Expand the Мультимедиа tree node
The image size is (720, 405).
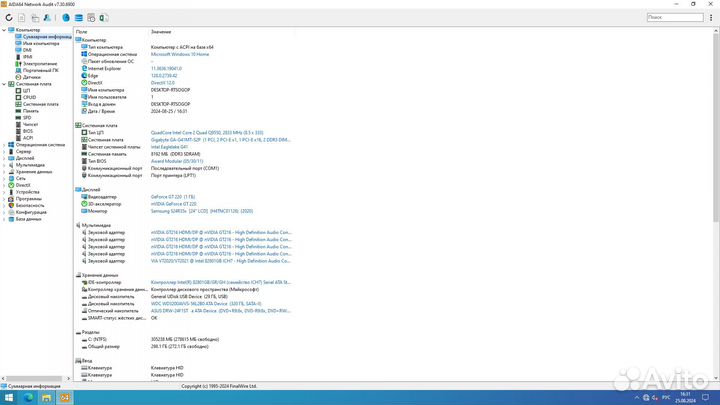pyautogui.click(x=4, y=165)
